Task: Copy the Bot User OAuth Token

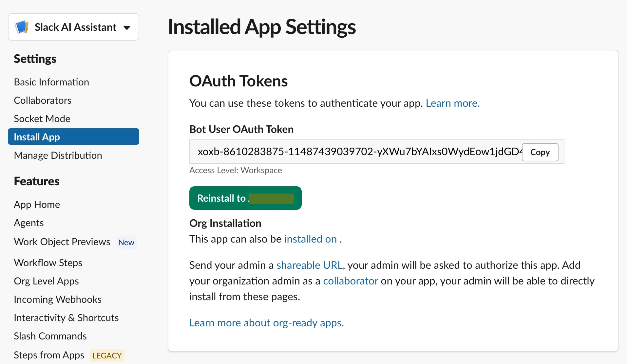Action: tap(540, 152)
